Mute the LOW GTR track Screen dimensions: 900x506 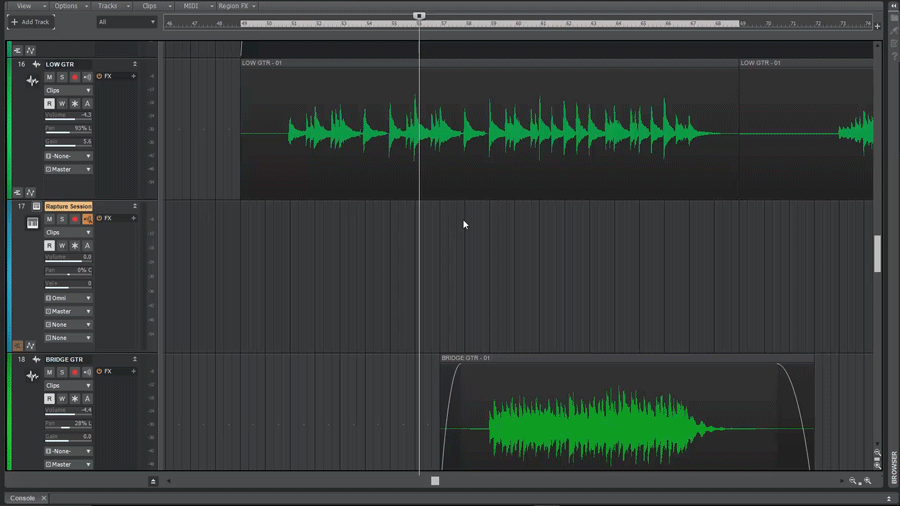click(x=49, y=77)
